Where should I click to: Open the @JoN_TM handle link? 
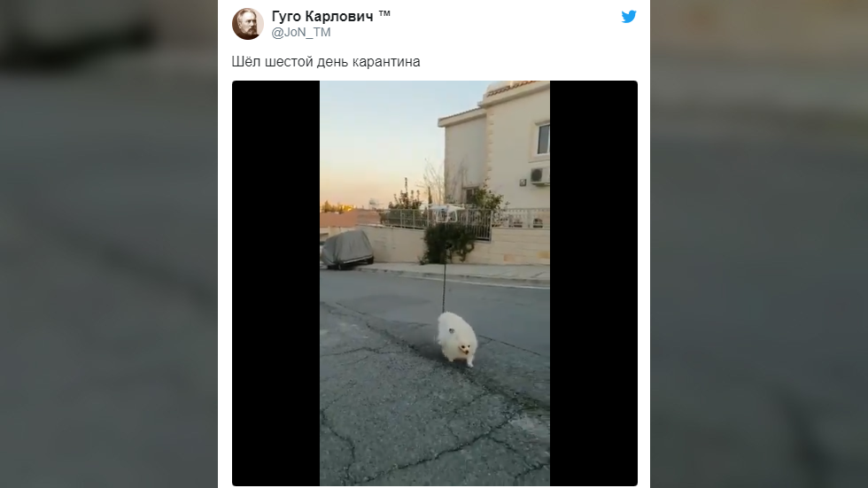(x=301, y=33)
